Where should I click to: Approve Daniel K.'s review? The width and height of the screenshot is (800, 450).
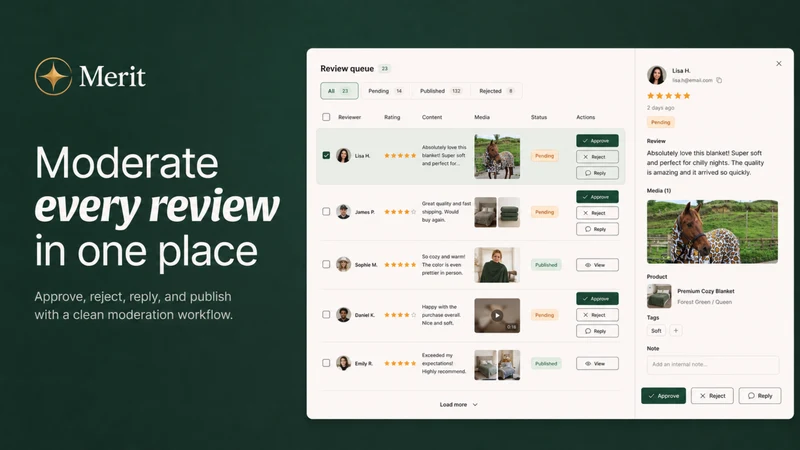pyautogui.click(x=597, y=298)
